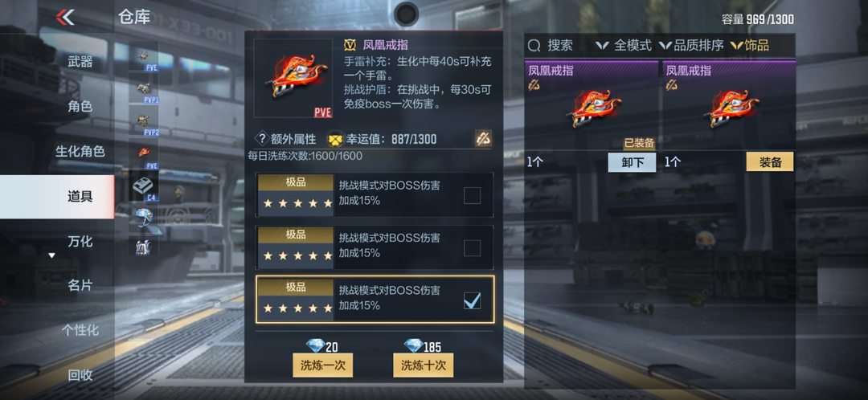Open the 全模式 mode filter dropdown
Screen dimensions: 868x400
pos(624,45)
